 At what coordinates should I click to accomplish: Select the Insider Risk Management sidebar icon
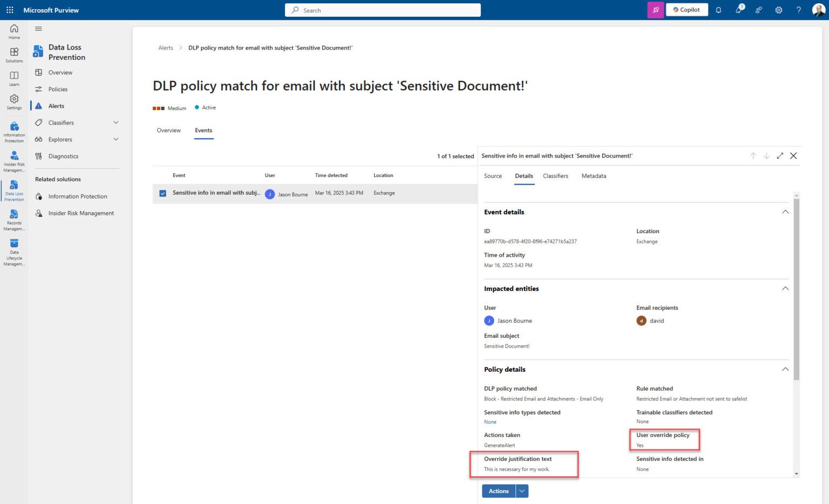13,159
